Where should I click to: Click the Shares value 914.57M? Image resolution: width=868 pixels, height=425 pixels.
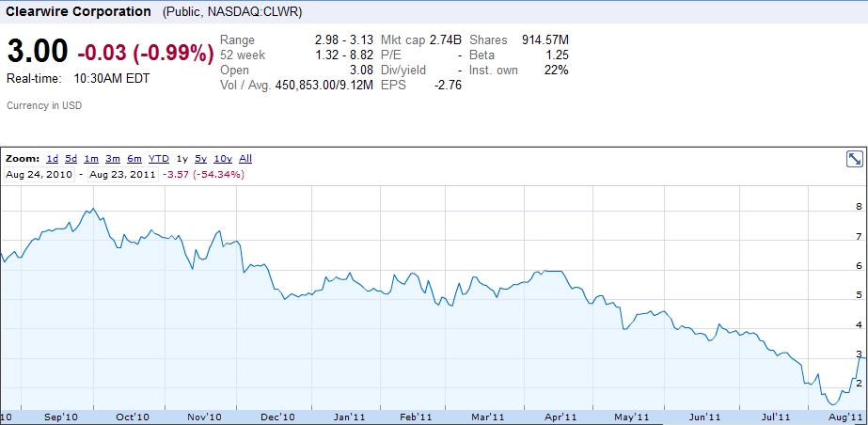point(545,39)
